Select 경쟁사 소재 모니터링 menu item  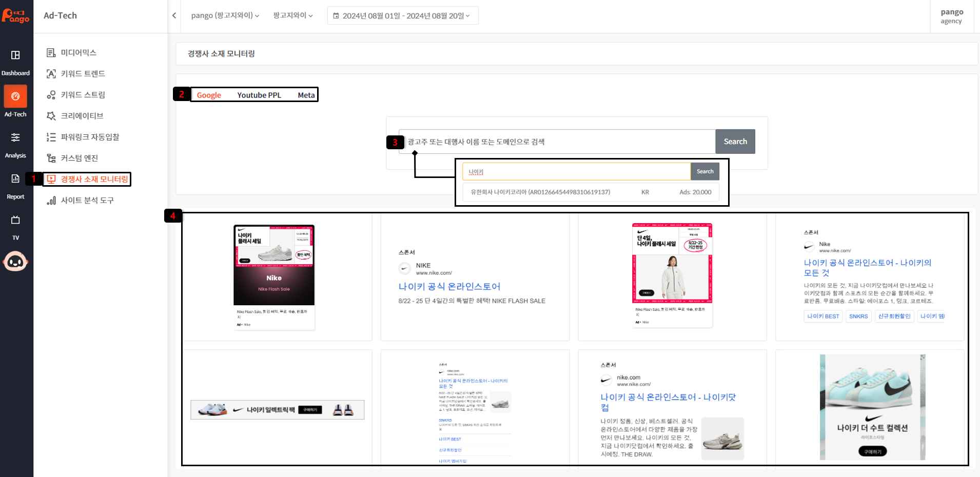94,179
